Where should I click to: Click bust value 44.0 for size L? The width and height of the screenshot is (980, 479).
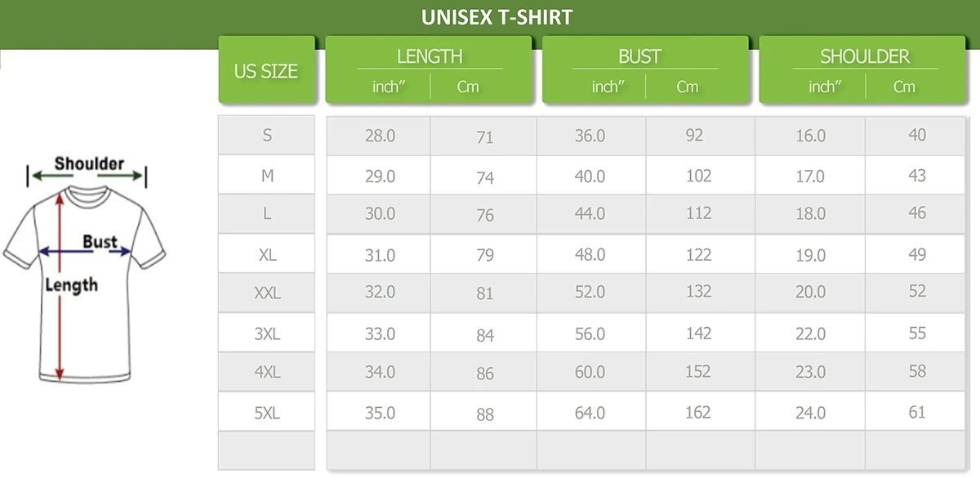point(590,213)
